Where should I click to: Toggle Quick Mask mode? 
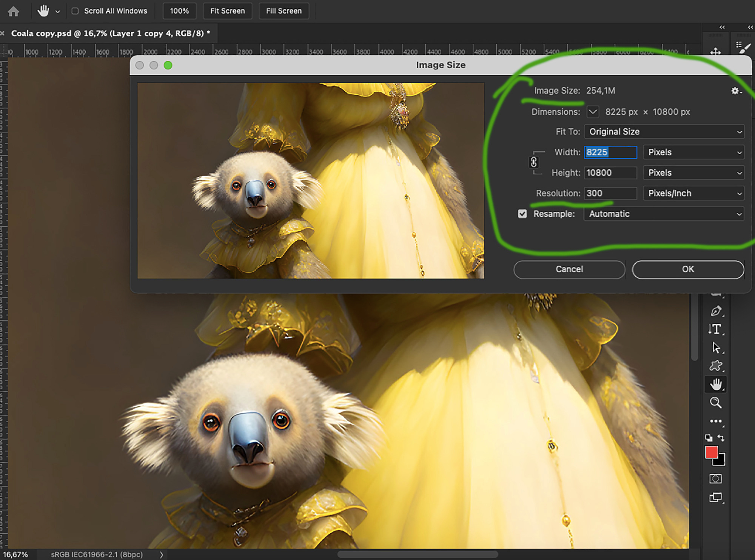point(716,478)
